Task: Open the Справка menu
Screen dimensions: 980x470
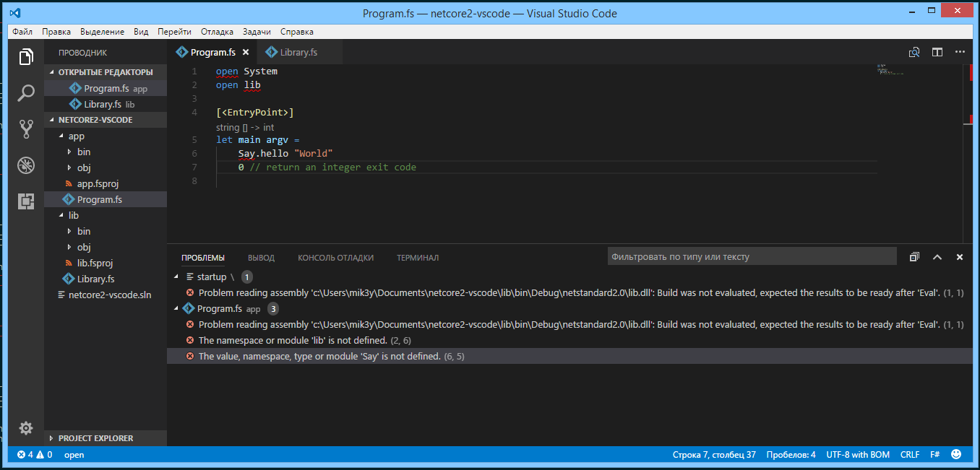Action: (297, 32)
